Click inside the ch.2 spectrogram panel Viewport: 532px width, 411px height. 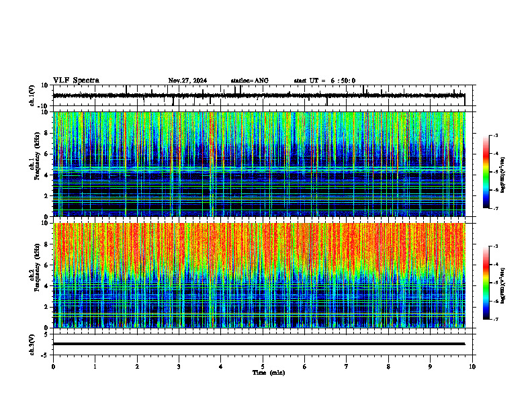coord(259,275)
